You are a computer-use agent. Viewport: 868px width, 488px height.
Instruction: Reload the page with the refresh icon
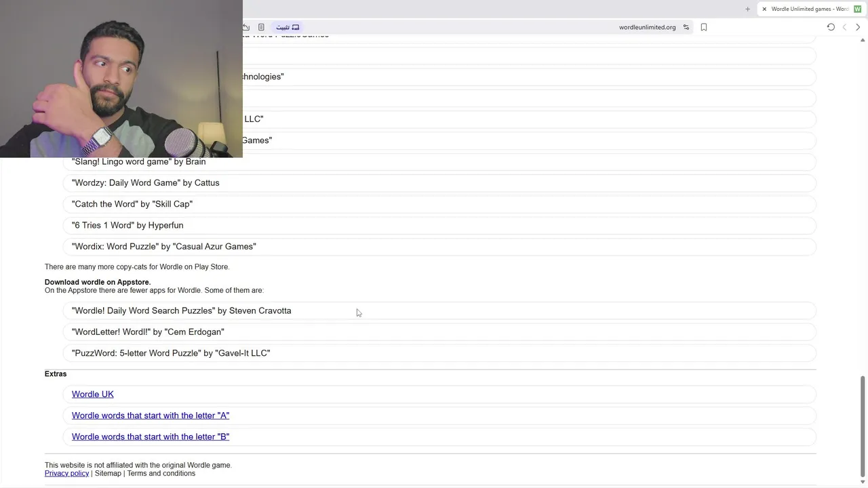[831, 27]
